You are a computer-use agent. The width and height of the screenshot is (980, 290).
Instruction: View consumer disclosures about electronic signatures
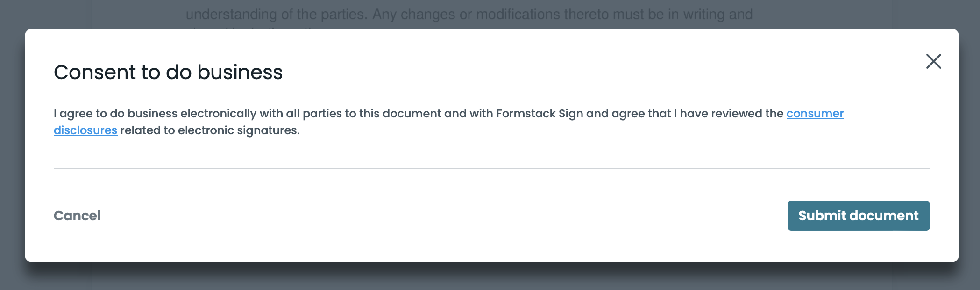click(x=815, y=114)
